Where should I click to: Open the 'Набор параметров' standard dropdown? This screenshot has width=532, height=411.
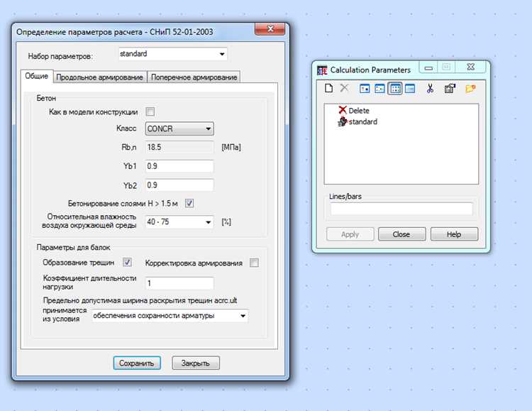tap(172, 54)
